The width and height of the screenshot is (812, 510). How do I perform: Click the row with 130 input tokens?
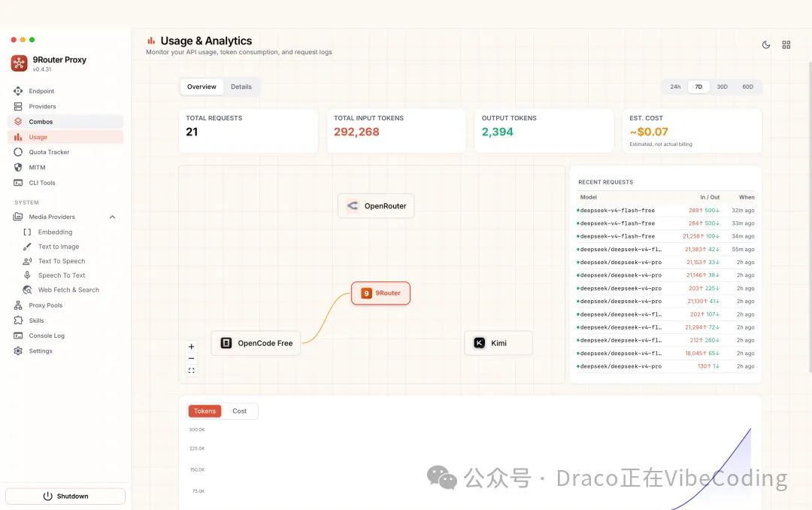point(665,366)
